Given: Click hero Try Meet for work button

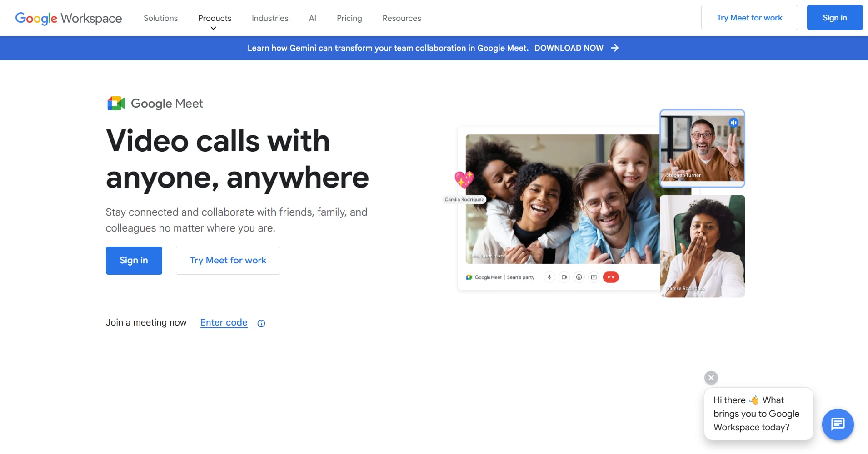Looking at the screenshot, I should point(228,261).
